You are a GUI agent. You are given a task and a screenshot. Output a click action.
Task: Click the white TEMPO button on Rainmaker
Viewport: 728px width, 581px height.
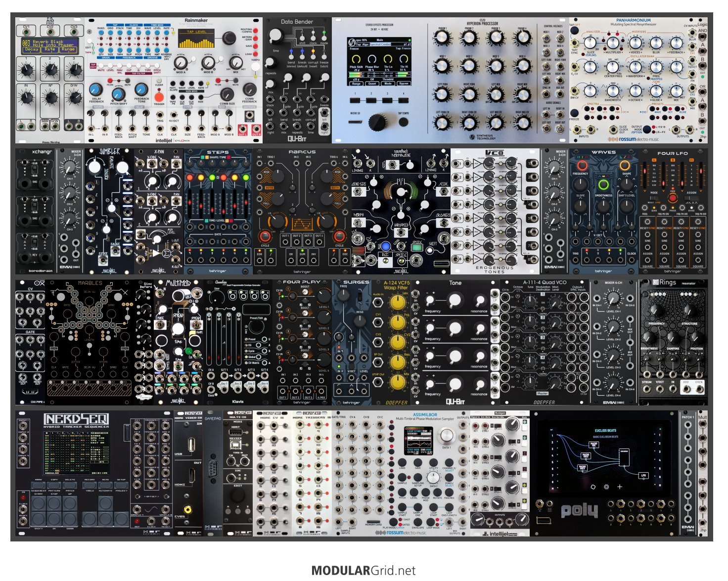point(256,68)
